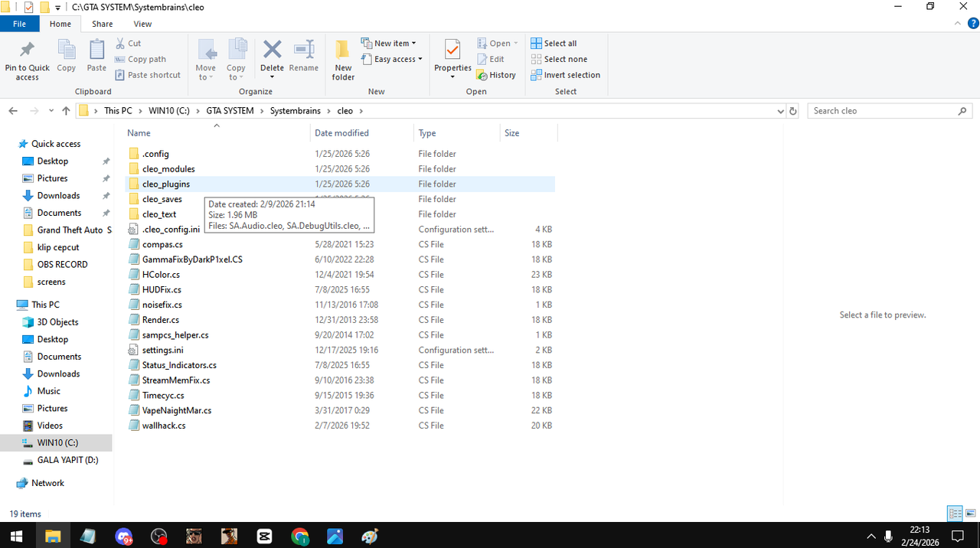Viewport: 980px width, 548px height.
Task: Switch to the Home ribbon tab
Action: 60,24
